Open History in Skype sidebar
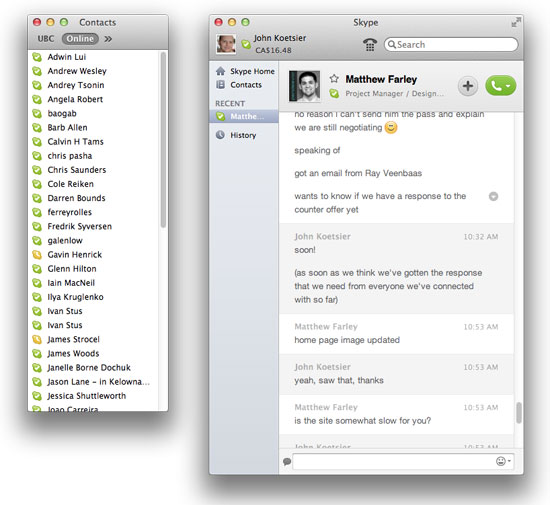 coord(244,135)
